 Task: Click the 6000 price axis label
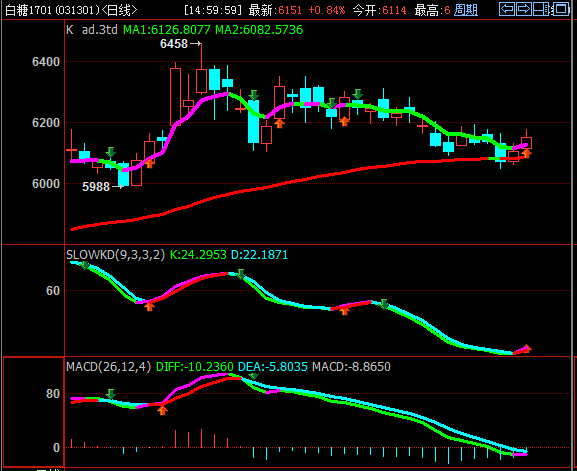[x=46, y=184]
